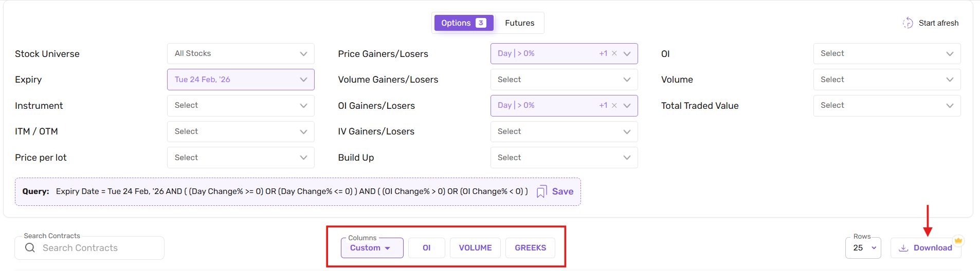The width and height of the screenshot is (980, 271).
Task: Expand the Expiry date dropdown
Action: (x=241, y=80)
